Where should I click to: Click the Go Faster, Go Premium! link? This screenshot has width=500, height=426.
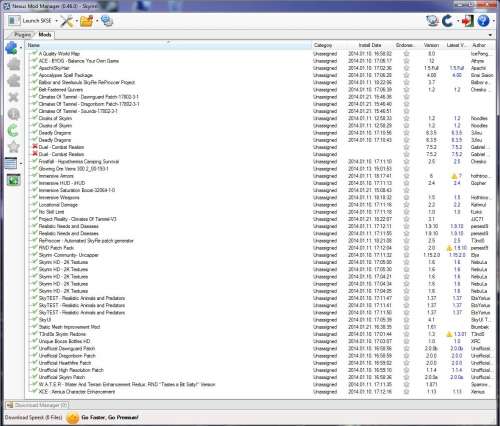point(110,417)
